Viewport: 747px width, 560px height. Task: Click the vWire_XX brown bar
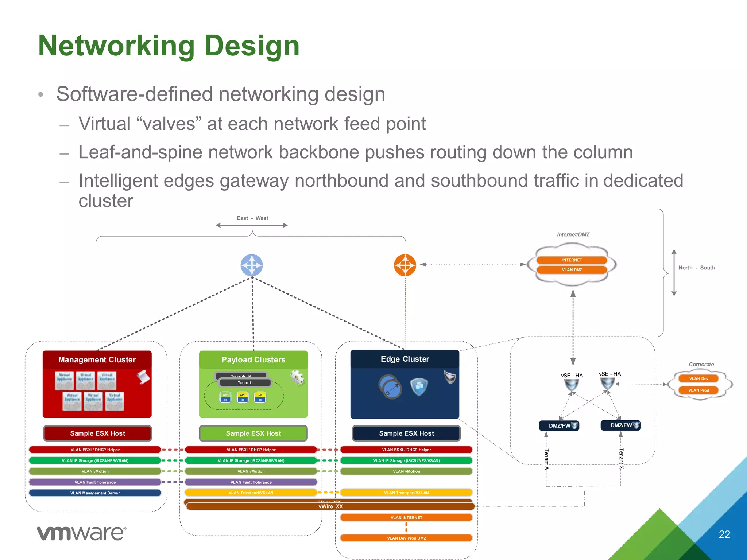(x=330, y=506)
